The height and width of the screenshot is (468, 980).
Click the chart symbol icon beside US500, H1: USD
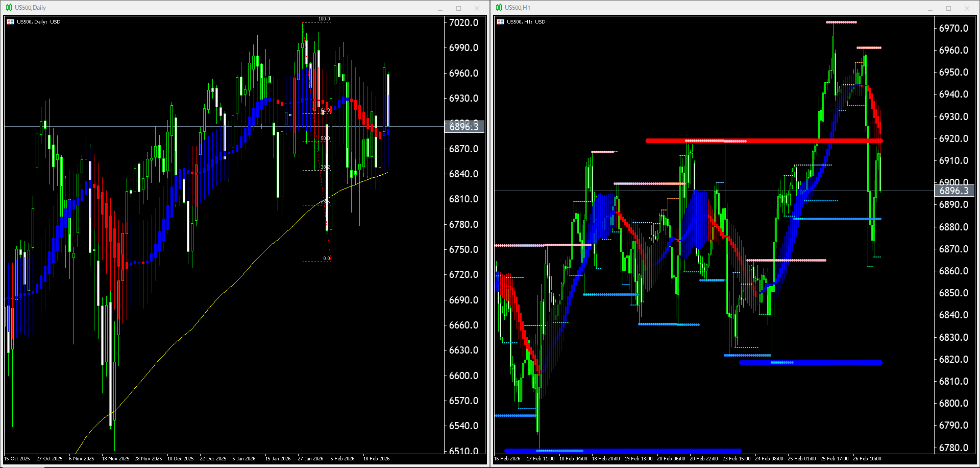(500, 22)
